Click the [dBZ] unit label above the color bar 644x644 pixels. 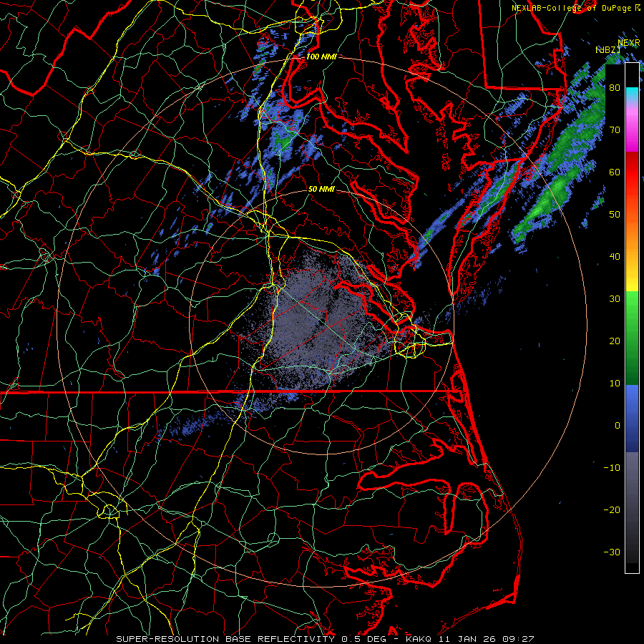tap(608, 49)
